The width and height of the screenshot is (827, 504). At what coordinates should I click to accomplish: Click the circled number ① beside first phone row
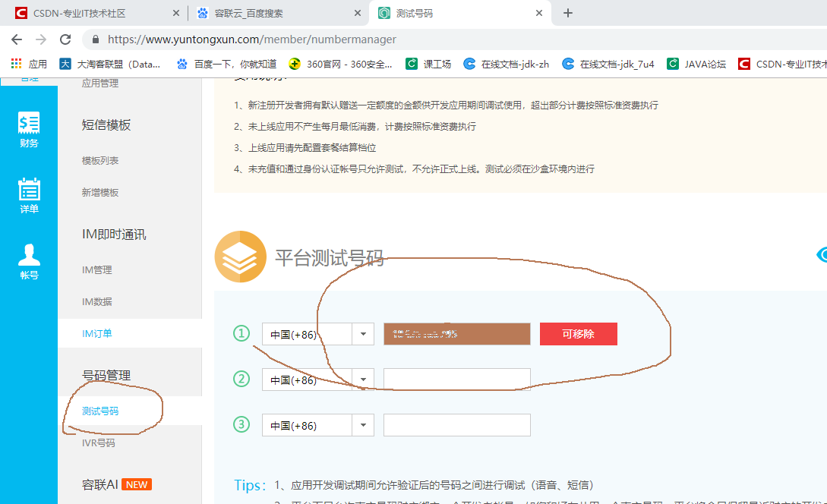click(x=241, y=333)
